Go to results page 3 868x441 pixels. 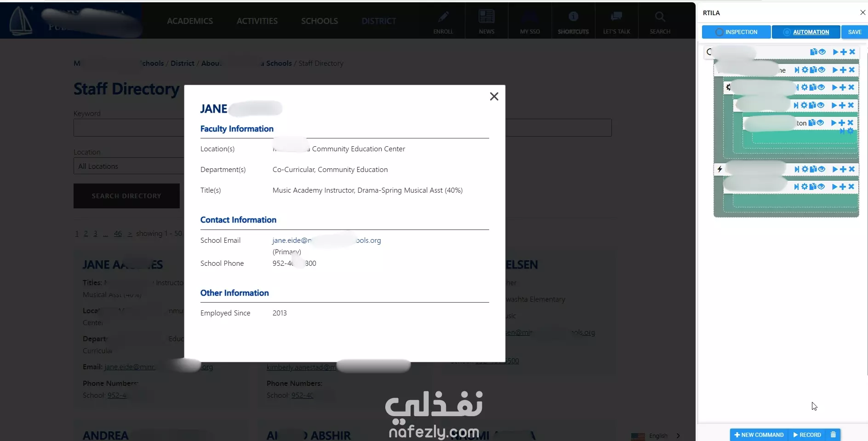95,234
